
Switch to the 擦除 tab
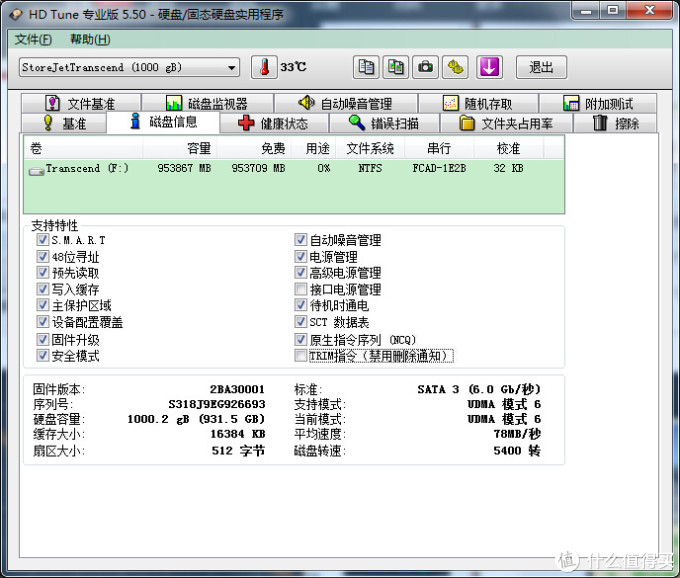616,124
